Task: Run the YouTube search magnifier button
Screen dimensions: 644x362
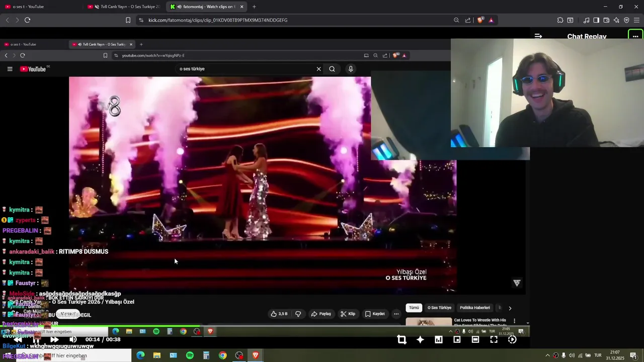Action: pos(332,69)
